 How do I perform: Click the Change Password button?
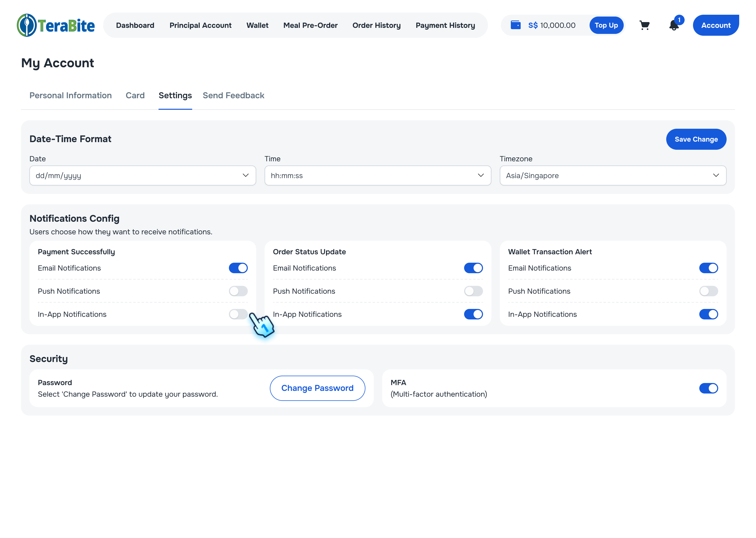point(317,388)
